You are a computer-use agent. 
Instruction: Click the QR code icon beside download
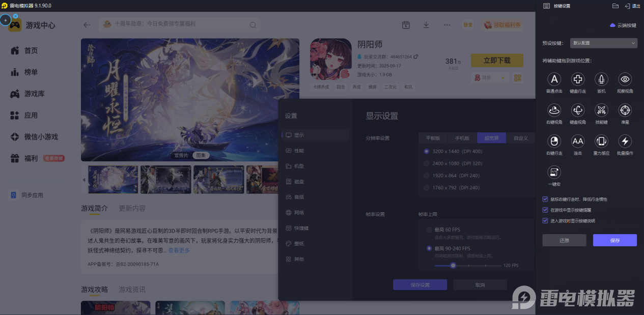coord(518,78)
